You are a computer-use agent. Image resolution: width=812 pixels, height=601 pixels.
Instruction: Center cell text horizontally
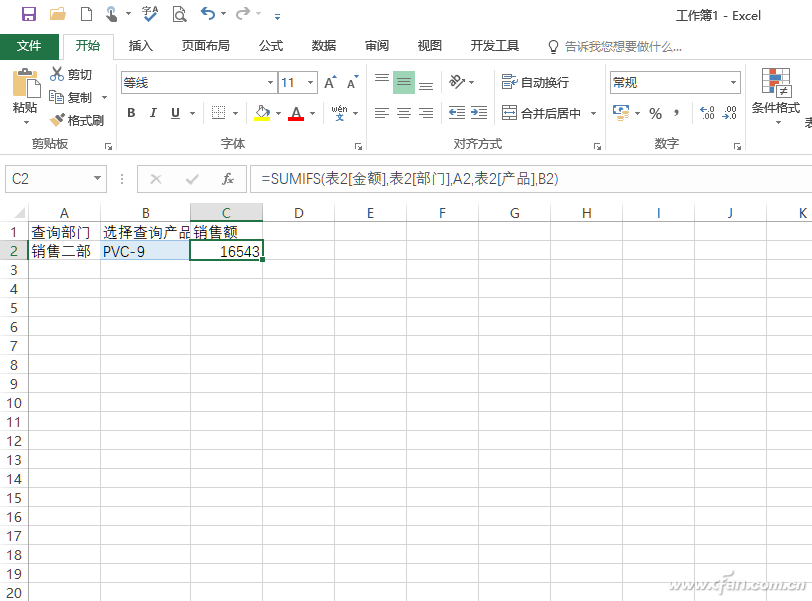coord(404,113)
